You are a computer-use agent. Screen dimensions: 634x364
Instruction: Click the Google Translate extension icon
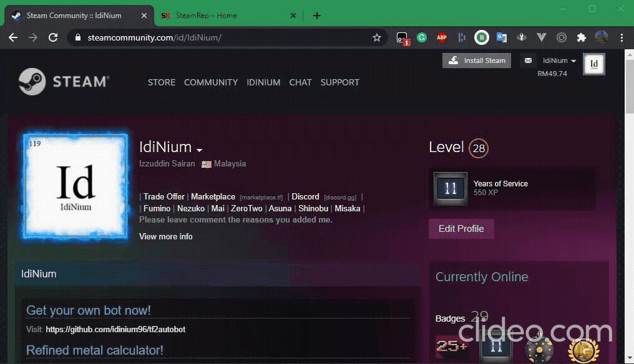point(501,37)
